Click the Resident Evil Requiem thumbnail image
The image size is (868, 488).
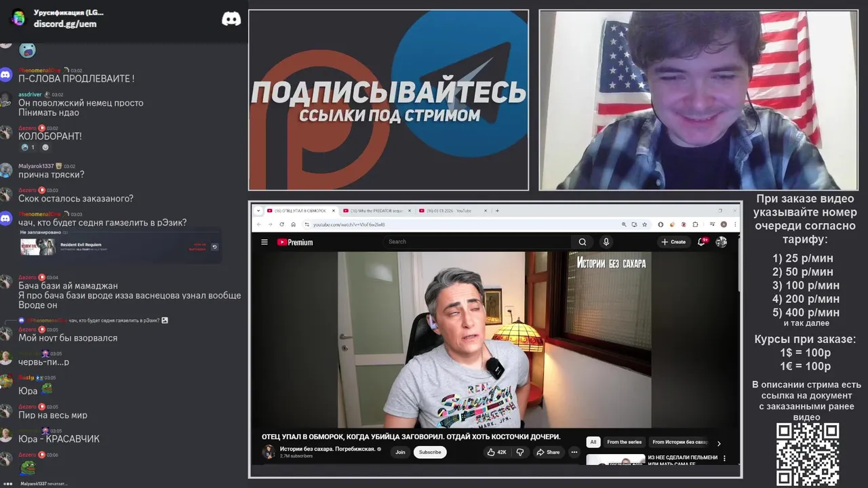(38, 247)
